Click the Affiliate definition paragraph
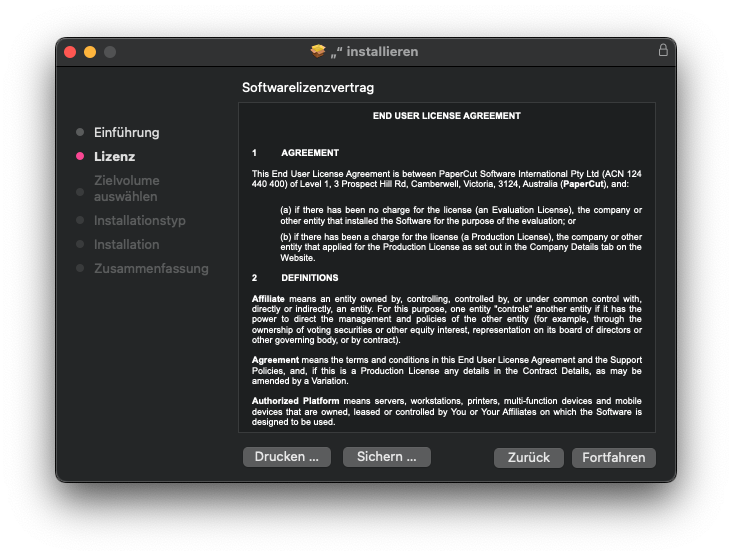Viewport: 732px width, 556px height. point(446,319)
